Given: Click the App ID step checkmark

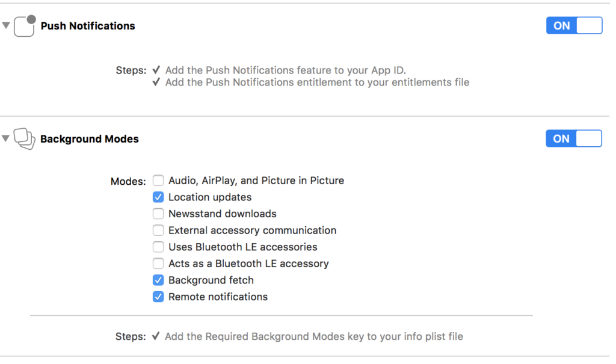Looking at the screenshot, I should tap(156, 70).
